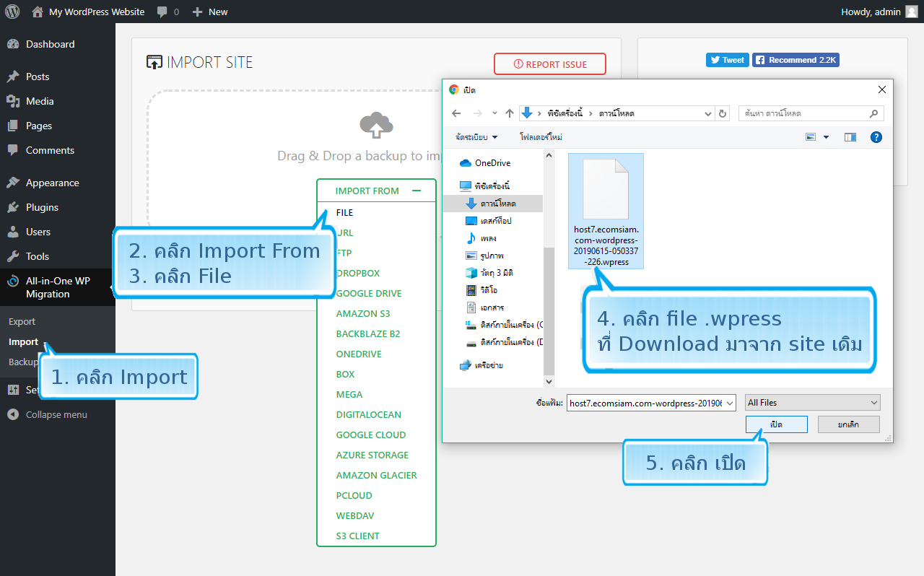924x576 pixels.
Task: Choose DROPBOX as import source
Action: [x=357, y=274]
